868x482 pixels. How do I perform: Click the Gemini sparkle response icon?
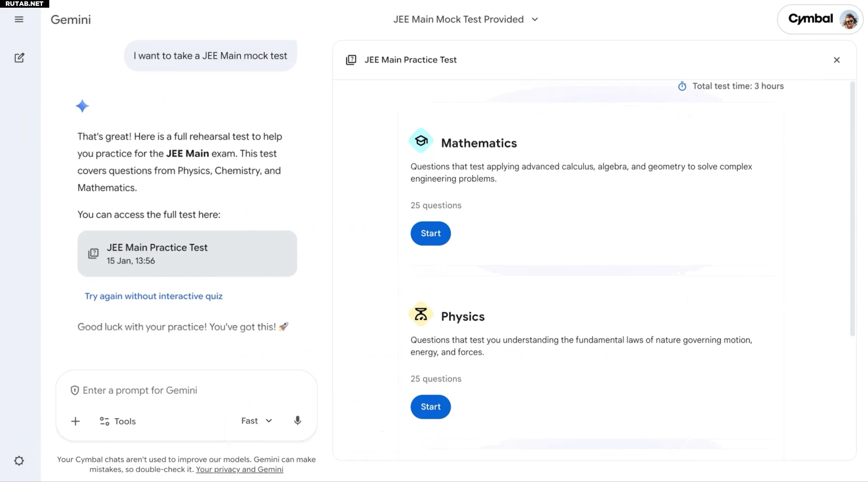pyautogui.click(x=82, y=106)
